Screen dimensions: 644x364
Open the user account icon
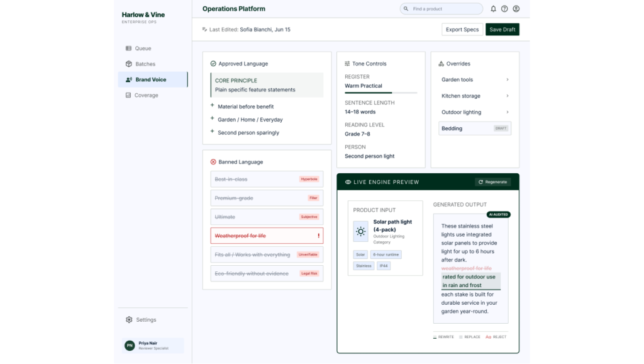516,9
